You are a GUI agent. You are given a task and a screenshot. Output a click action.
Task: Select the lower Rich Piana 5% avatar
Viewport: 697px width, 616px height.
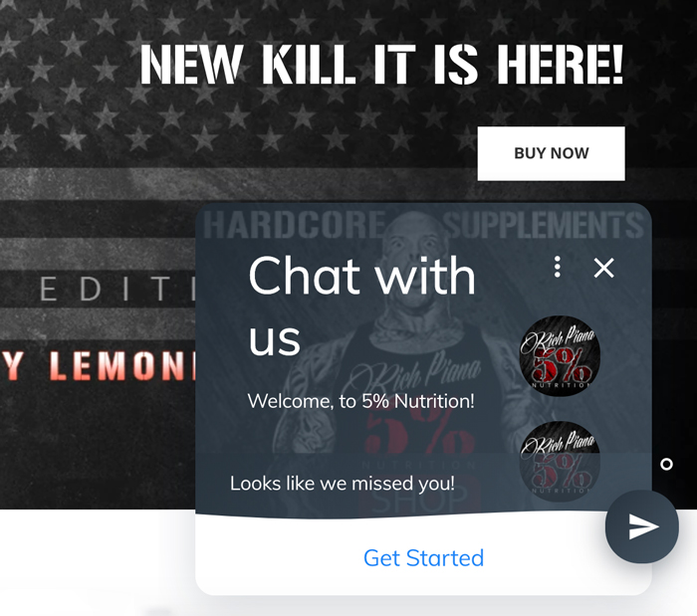point(560,461)
